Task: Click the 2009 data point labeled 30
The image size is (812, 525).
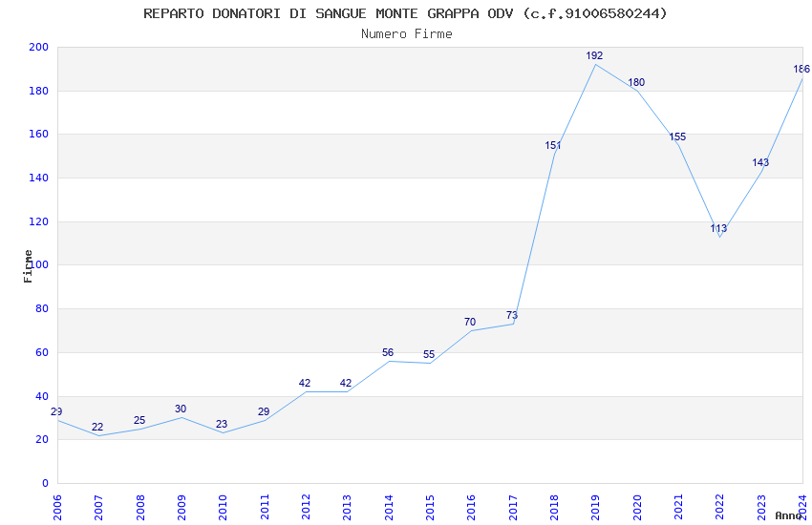Action: click(x=181, y=409)
